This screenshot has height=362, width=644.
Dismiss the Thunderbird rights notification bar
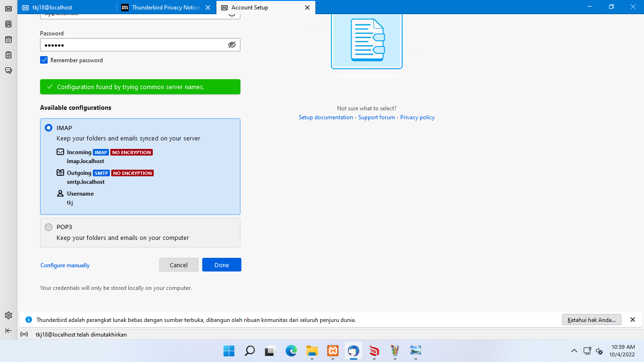click(633, 320)
